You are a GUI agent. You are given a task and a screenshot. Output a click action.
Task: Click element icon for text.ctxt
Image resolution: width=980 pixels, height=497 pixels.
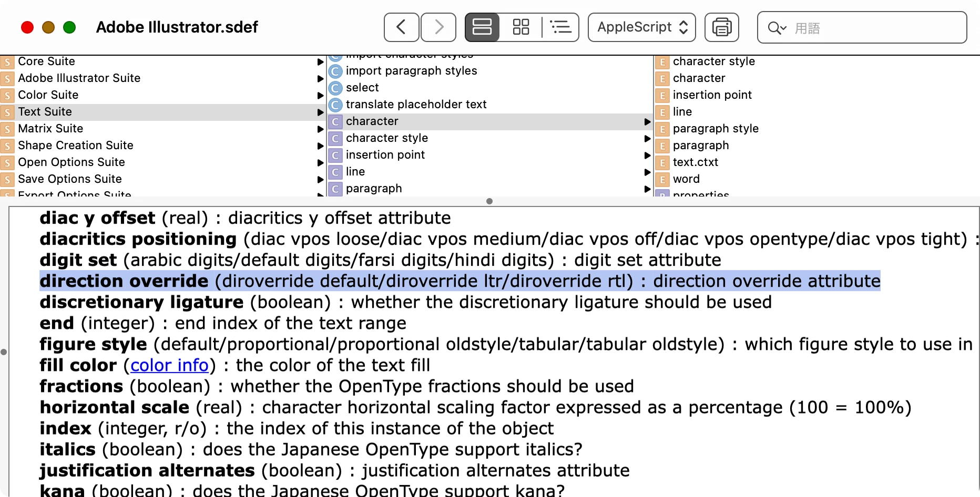click(662, 163)
